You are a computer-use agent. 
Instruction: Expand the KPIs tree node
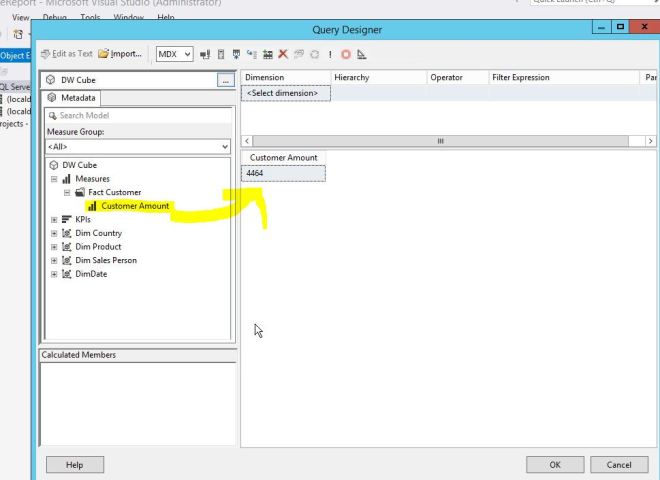54,219
